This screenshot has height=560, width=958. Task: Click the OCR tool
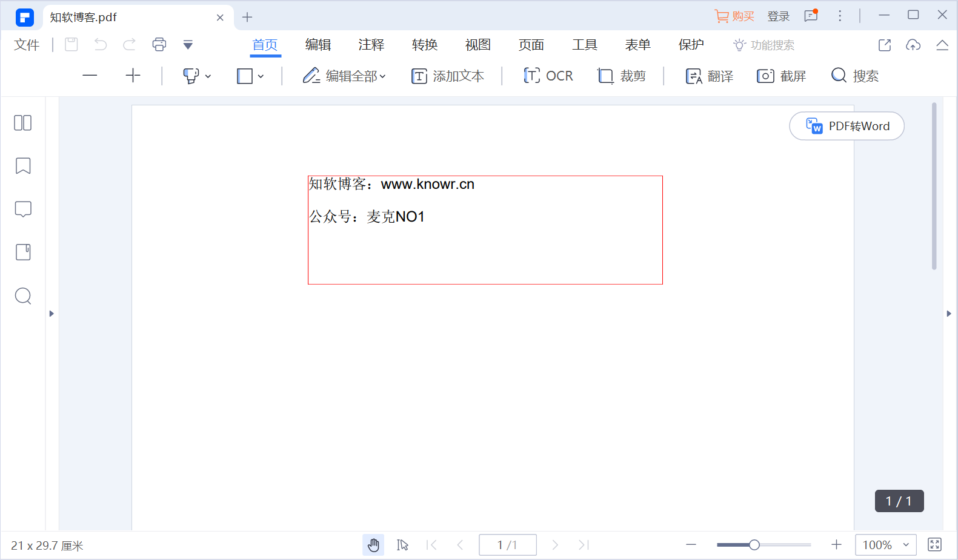pos(548,76)
